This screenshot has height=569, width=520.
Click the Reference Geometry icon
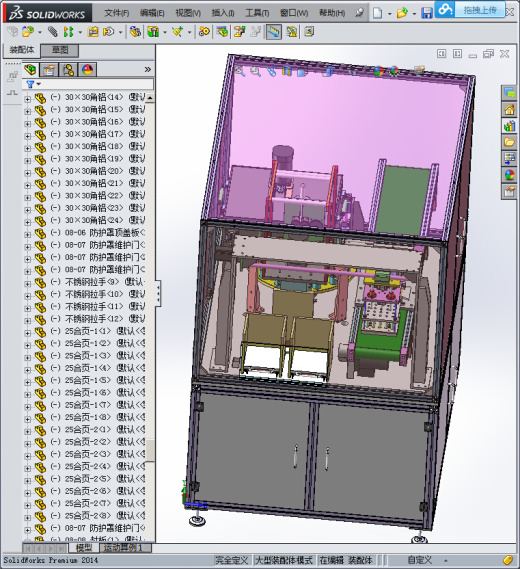(x=177, y=32)
